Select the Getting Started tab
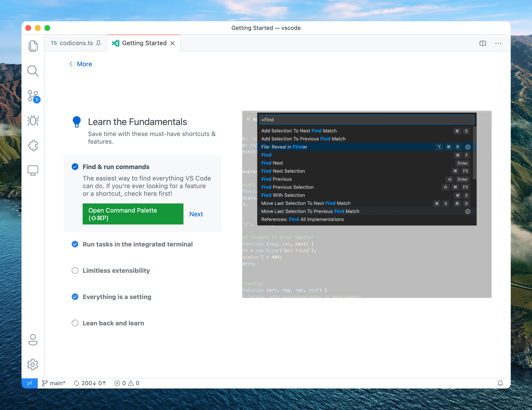The height and width of the screenshot is (410, 532). pyautogui.click(x=144, y=43)
